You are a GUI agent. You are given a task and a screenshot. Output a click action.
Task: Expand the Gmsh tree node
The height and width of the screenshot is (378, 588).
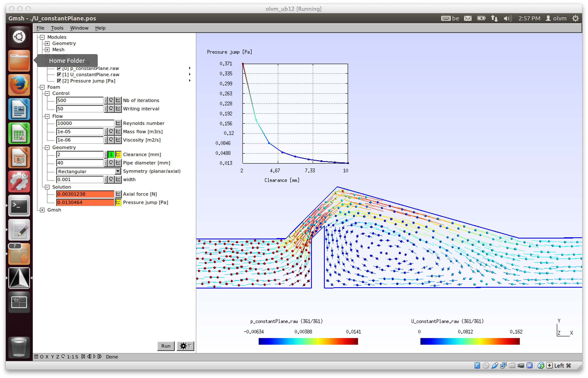(x=42, y=210)
